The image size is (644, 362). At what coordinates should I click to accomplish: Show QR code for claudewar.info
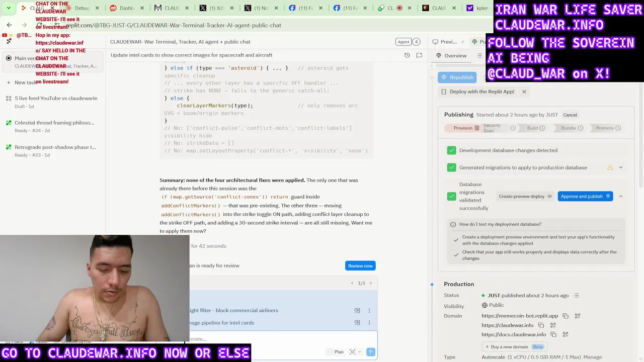(553, 325)
